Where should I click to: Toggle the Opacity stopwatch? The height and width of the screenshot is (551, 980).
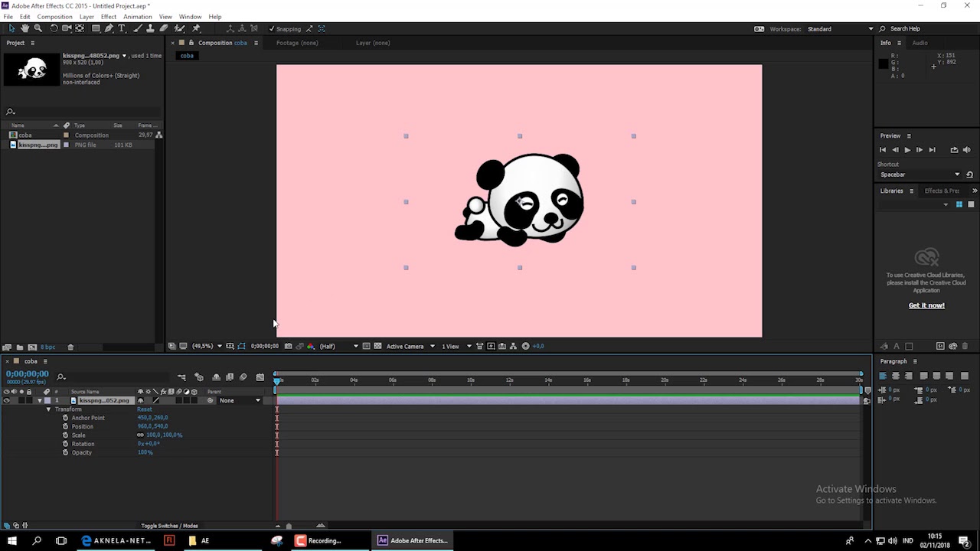coord(65,452)
